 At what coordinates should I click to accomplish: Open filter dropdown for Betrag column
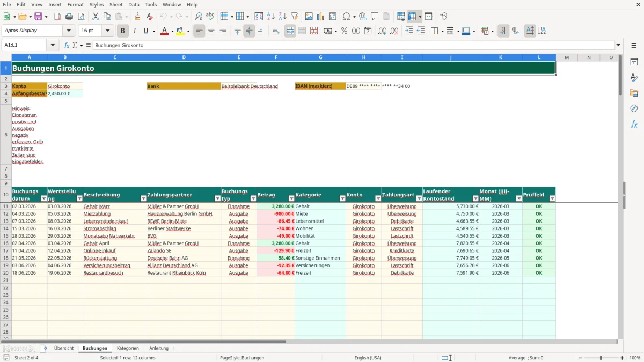291,198
